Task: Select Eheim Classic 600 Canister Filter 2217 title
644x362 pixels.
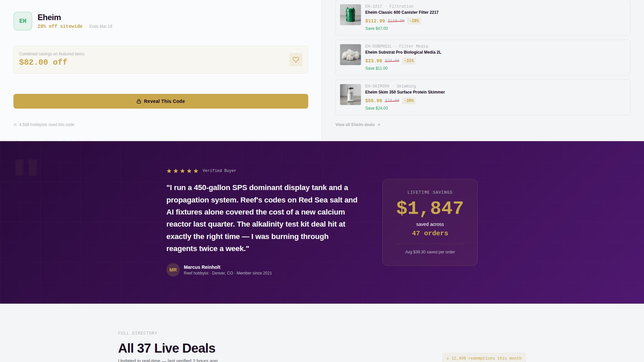Action: click(x=402, y=12)
